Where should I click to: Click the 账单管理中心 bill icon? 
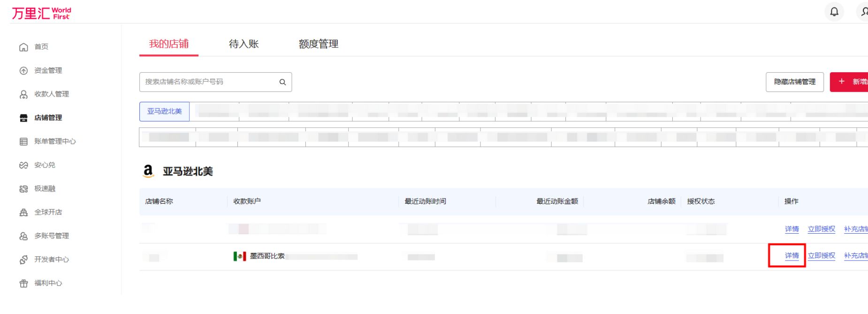click(x=23, y=142)
